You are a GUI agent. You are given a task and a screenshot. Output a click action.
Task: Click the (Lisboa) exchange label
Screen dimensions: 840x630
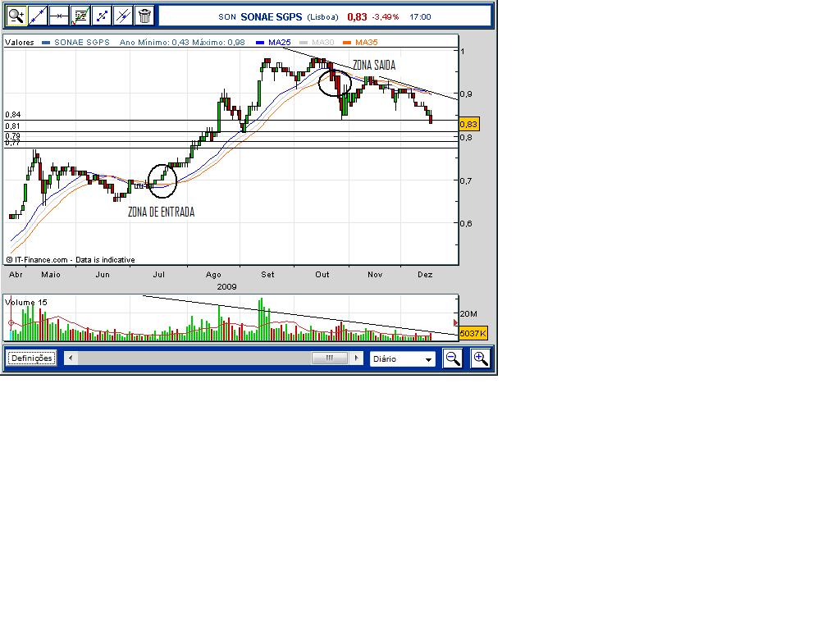[322, 16]
